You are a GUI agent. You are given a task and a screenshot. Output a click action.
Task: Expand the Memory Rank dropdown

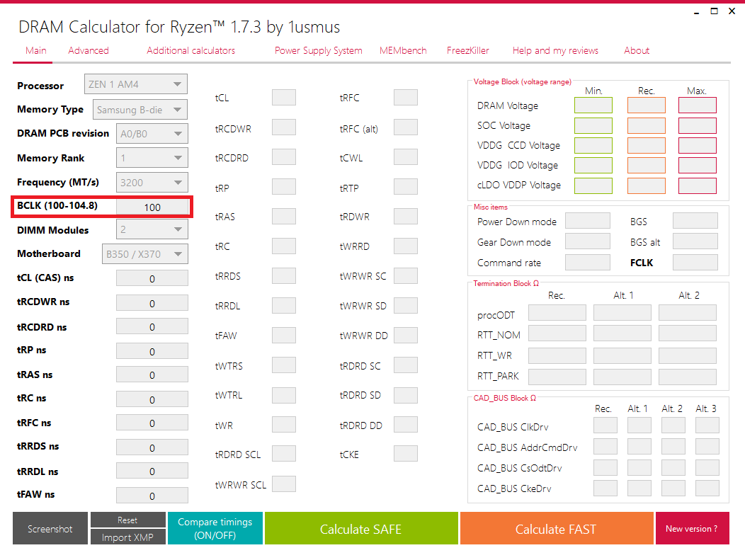[x=152, y=157]
